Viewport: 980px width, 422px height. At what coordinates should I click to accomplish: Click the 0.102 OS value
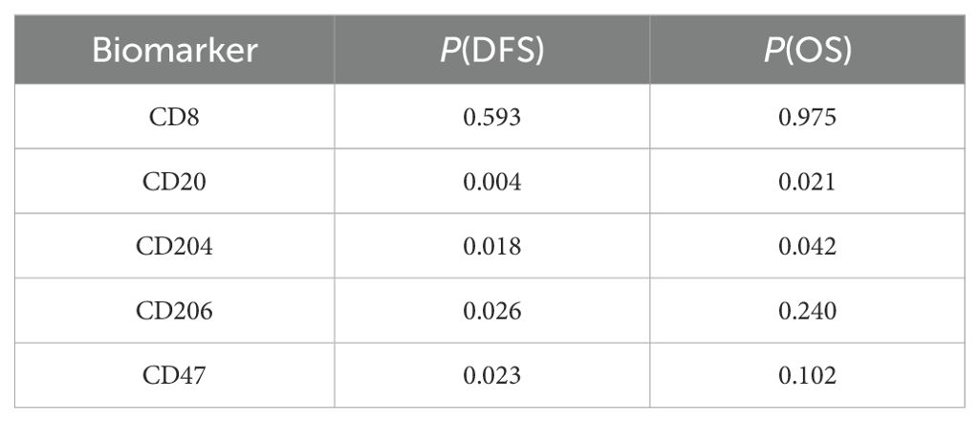(808, 375)
